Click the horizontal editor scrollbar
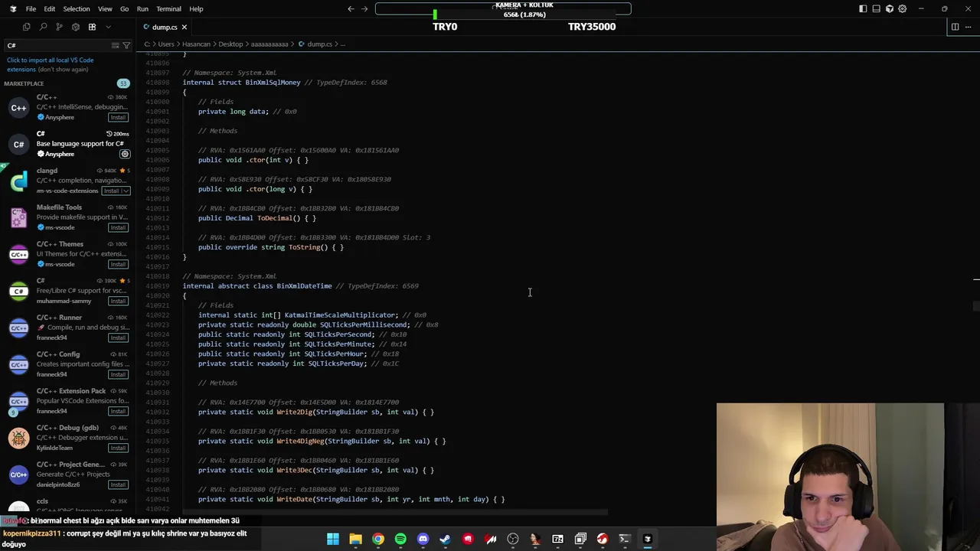The image size is (980, 551). 395,512
